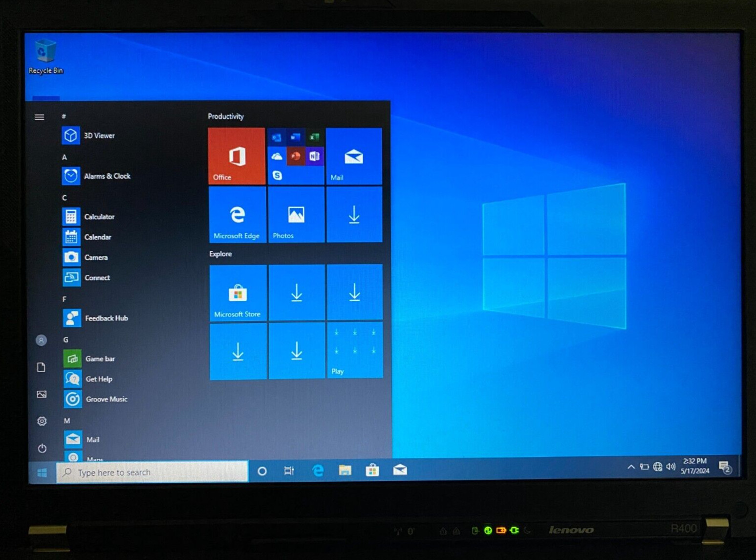Open user account icon in Start sidebar
Screen dimensions: 756x560
click(x=42, y=340)
